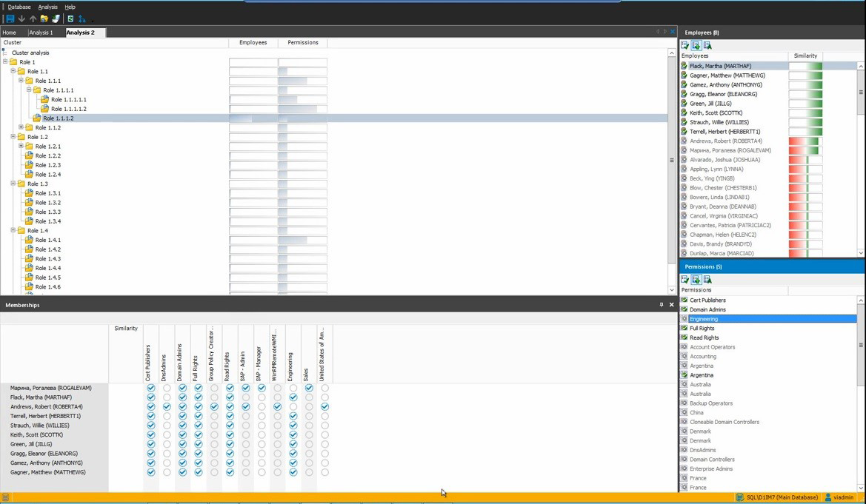This screenshot has width=866, height=504.
Task: Click permissions bar of Role 1.4.1
Action: click(303, 240)
